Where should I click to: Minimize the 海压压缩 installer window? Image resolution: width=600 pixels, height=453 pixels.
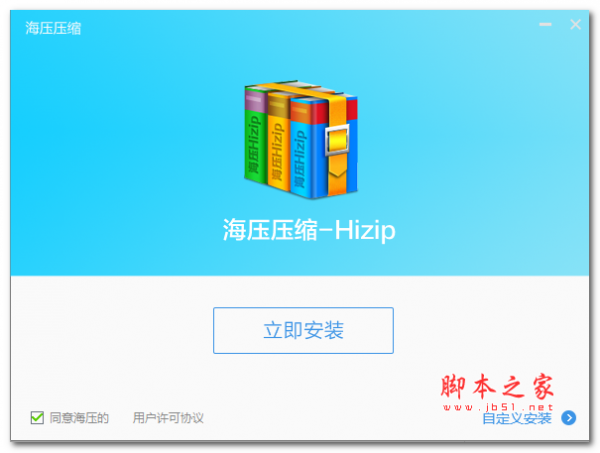pyautogui.click(x=545, y=24)
